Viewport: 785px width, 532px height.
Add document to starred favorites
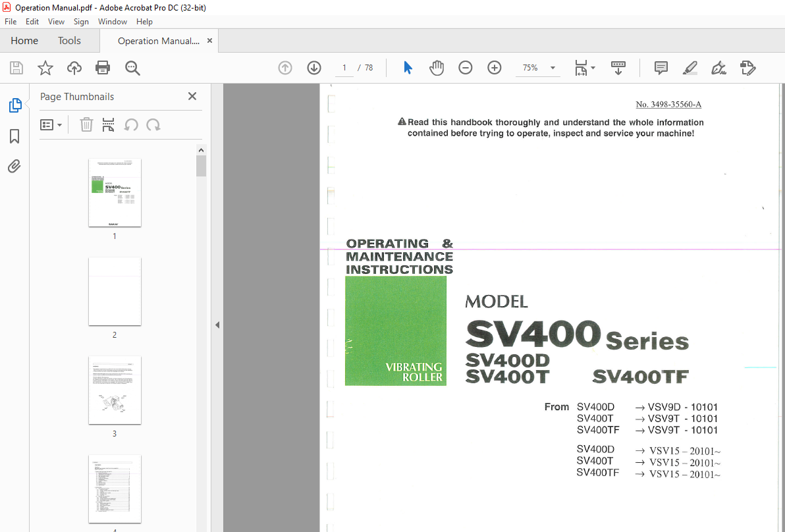click(45, 68)
